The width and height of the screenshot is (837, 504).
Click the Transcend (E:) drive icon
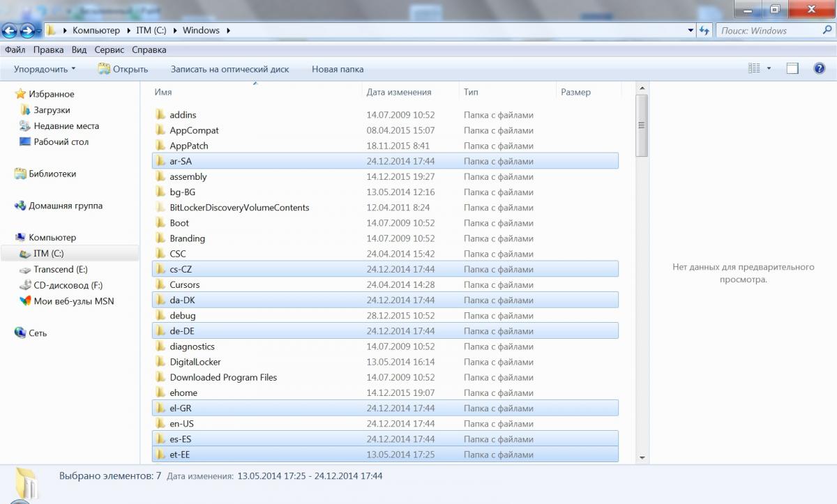pyautogui.click(x=25, y=270)
